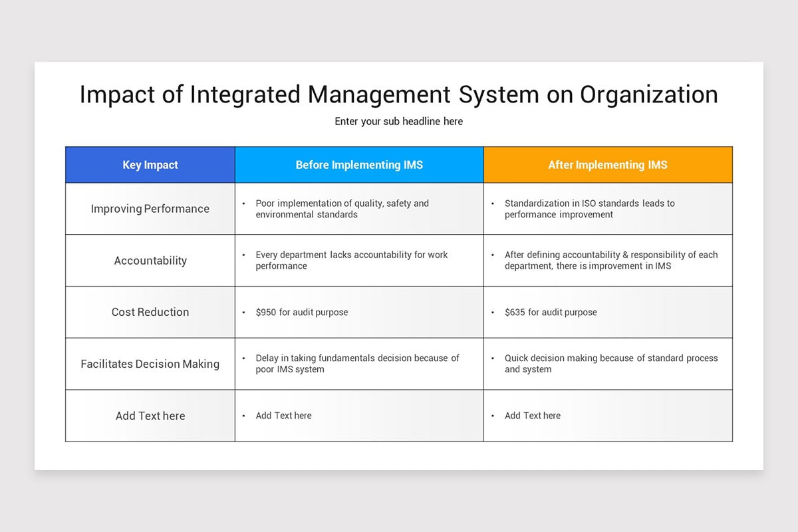This screenshot has width=798, height=532.
Task: Select the 'Key Impact' blue header cell
Action: pyautogui.click(x=150, y=165)
